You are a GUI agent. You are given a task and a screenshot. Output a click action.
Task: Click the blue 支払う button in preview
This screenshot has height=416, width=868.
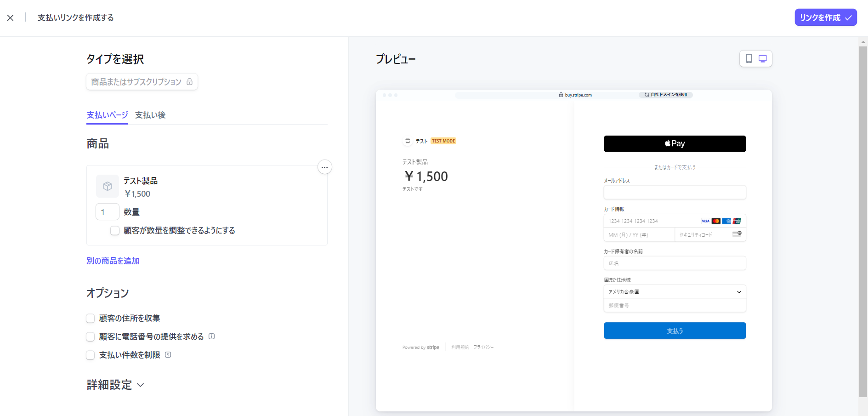tap(675, 331)
